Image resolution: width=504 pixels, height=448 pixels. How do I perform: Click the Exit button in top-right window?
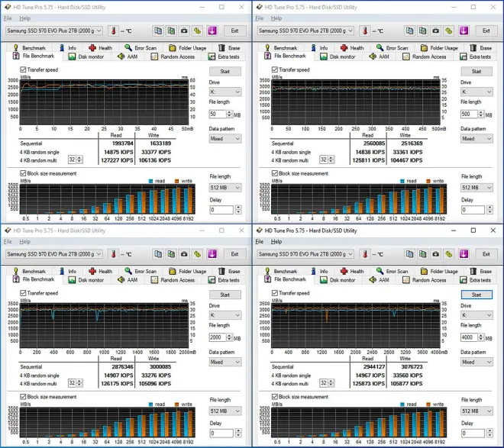coord(486,31)
